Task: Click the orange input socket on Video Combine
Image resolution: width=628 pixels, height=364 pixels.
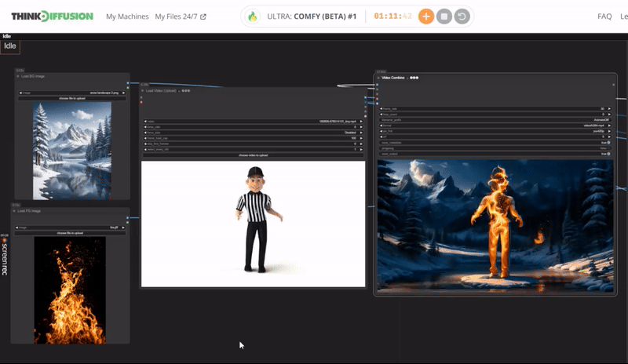Action: (377, 99)
